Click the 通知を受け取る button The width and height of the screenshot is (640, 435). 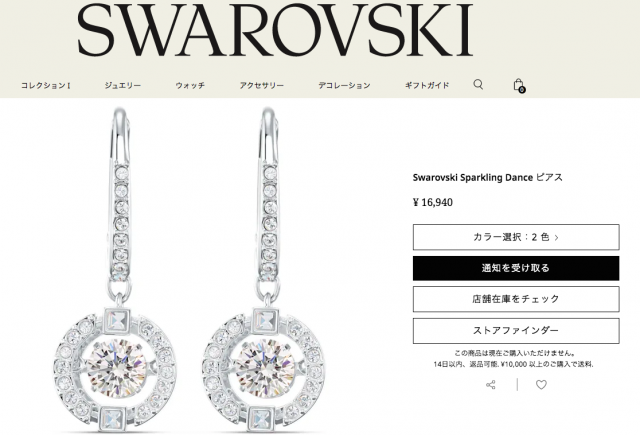pyautogui.click(x=516, y=268)
